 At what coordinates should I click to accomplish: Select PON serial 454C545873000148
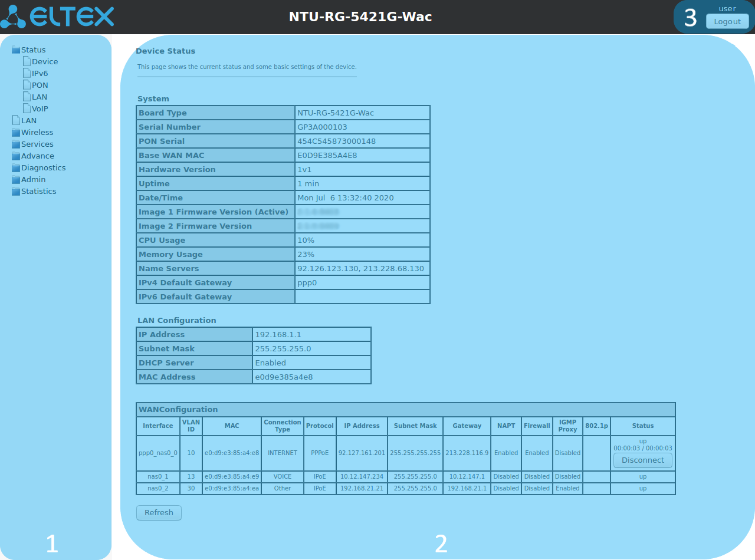click(x=336, y=141)
